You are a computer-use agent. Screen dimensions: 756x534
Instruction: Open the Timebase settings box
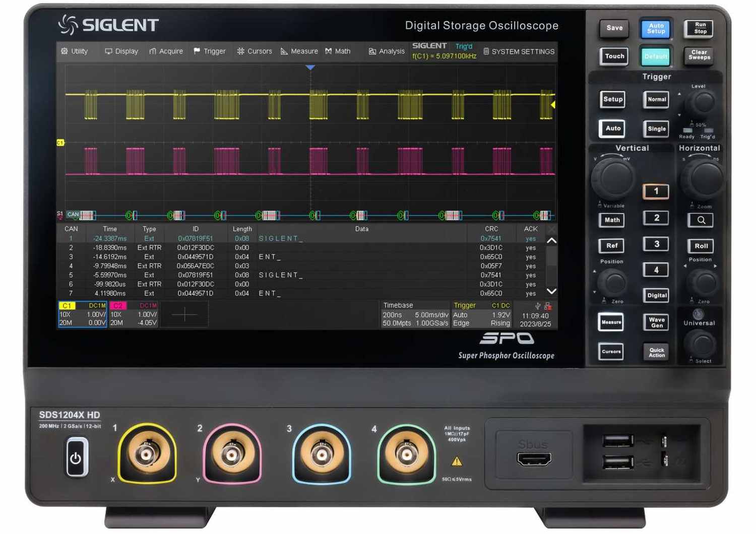(415, 315)
